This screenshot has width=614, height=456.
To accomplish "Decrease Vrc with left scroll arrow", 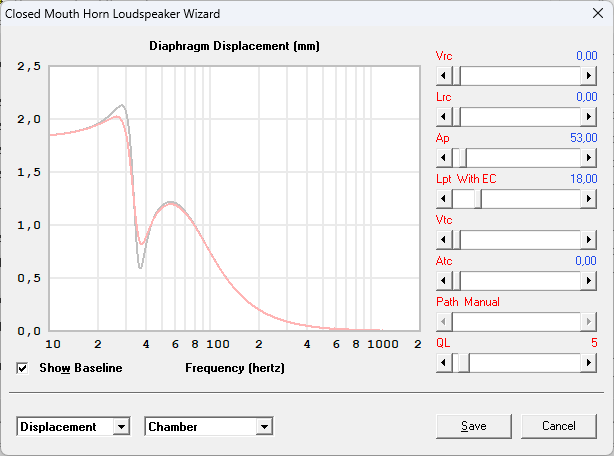I will [444, 76].
